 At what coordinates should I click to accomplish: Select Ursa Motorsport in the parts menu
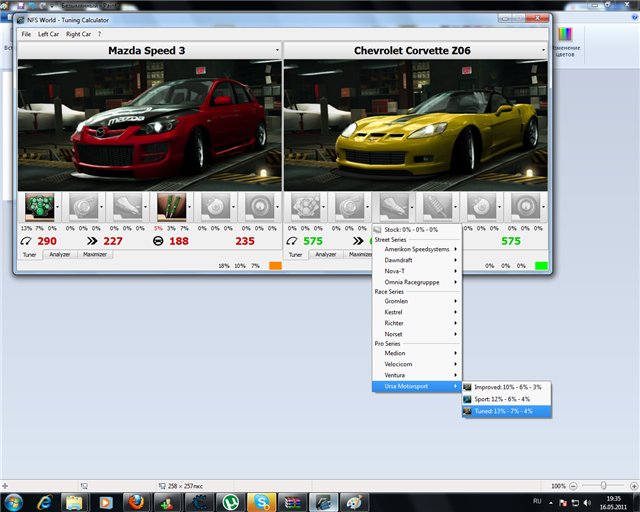[x=417, y=386]
